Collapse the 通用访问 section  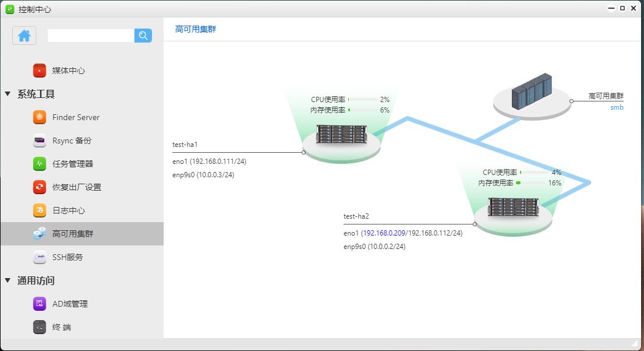[8, 280]
